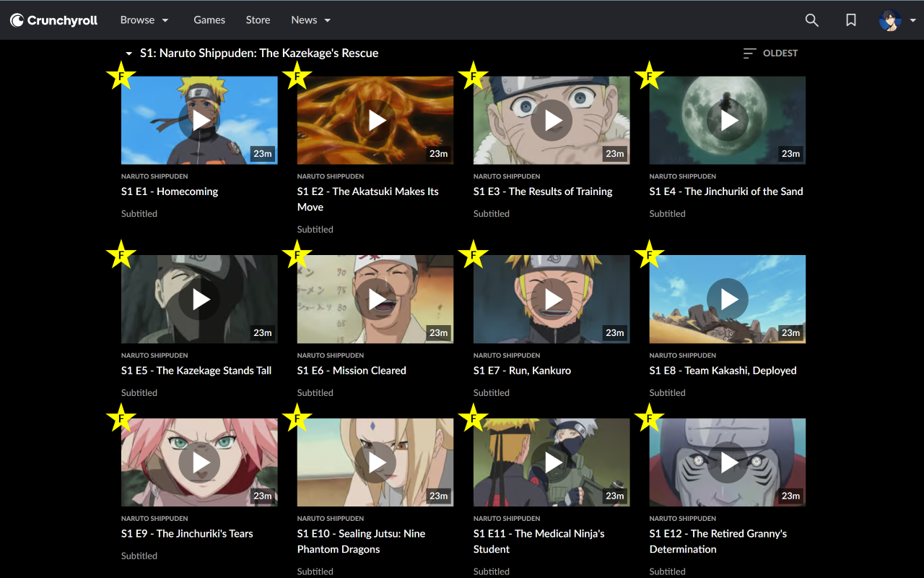Viewport: 924px width, 578px height.
Task: Play E2 The Akatsuki Makes Its Move
Action: tap(375, 121)
